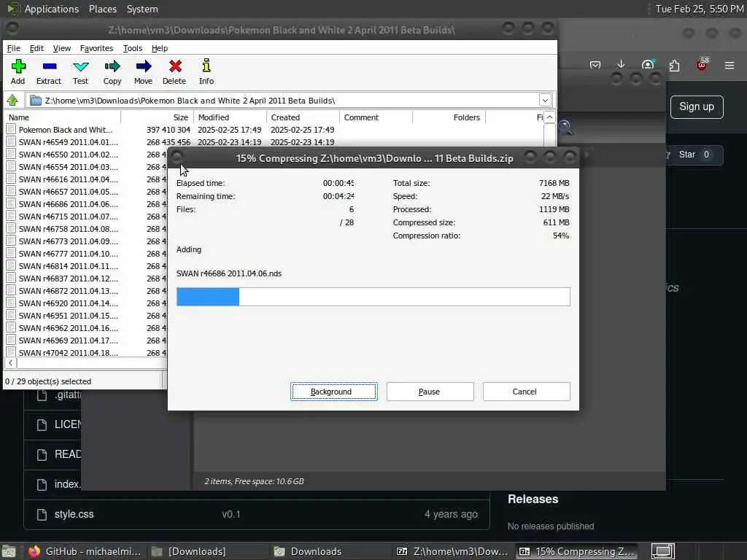
Task: Sort by Created column header
Action: [x=303, y=117]
